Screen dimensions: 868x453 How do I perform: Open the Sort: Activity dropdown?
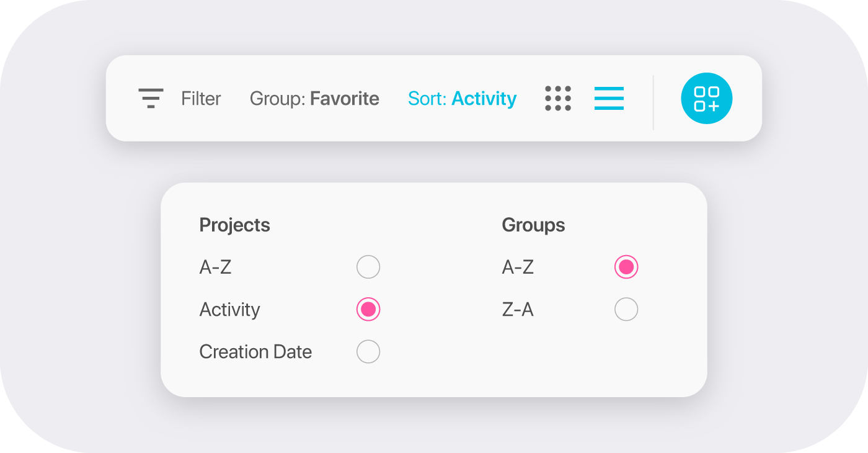(x=462, y=99)
